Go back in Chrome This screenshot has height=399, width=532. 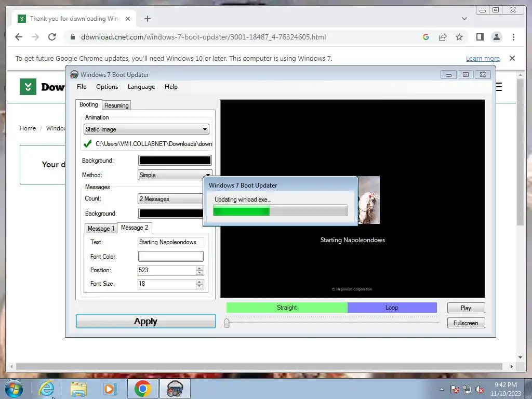tap(19, 37)
